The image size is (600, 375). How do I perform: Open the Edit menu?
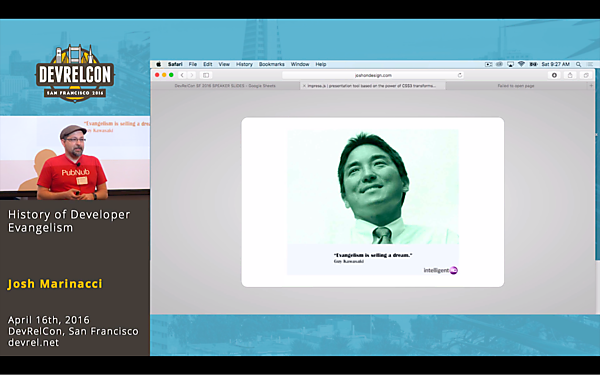click(x=207, y=64)
